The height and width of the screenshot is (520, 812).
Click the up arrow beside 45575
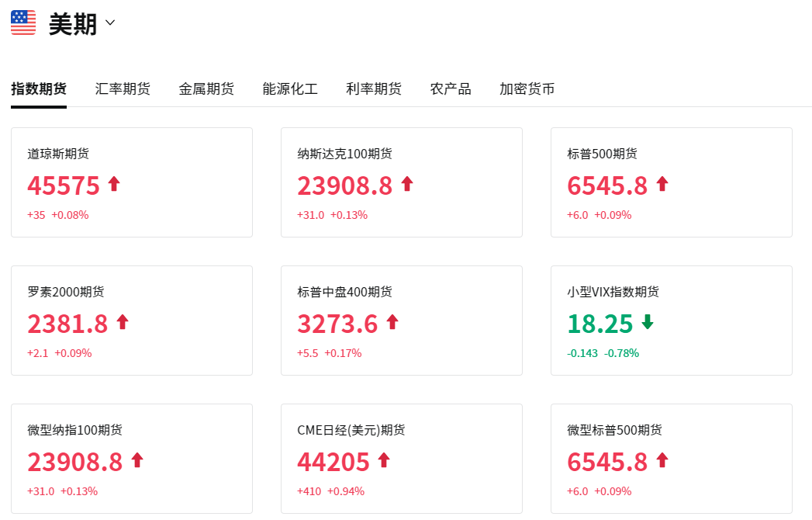114,183
